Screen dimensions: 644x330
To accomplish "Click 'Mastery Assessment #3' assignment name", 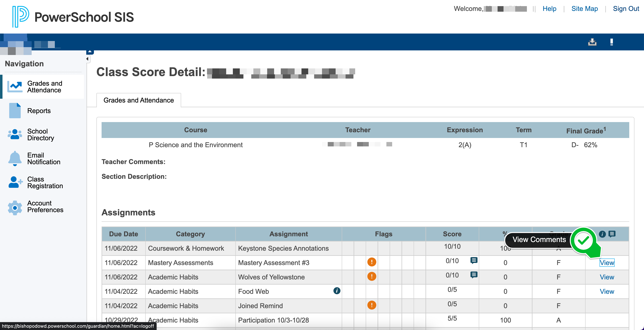I will (274, 263).
